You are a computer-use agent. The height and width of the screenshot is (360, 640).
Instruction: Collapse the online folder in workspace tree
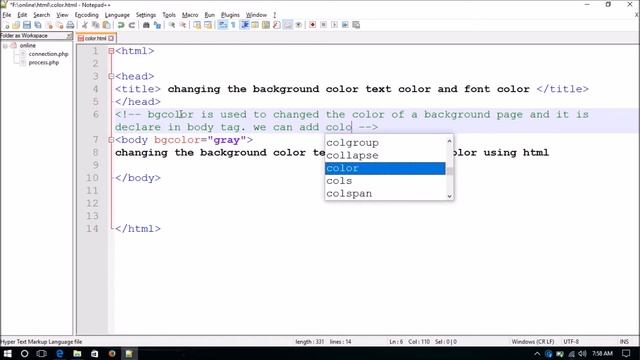coord(5,46)
